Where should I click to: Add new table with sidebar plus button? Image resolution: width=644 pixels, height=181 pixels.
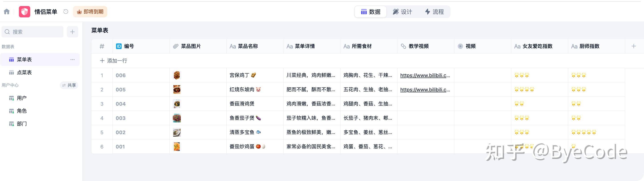coord(72,32)
